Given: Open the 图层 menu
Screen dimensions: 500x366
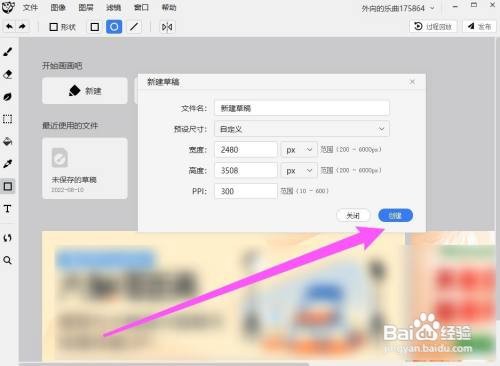Looking at the screenshot, I should click(x=86, y=7).
